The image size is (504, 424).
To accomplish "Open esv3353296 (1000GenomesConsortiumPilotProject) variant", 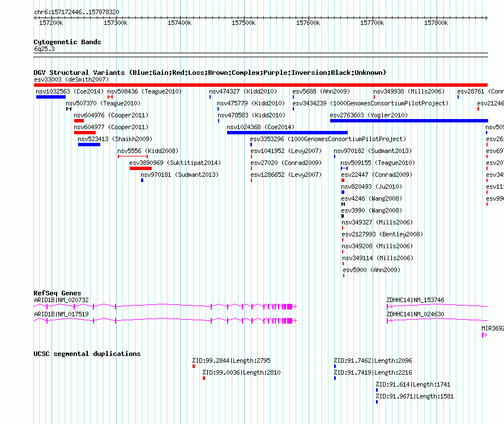I will (x=328, y=139).
